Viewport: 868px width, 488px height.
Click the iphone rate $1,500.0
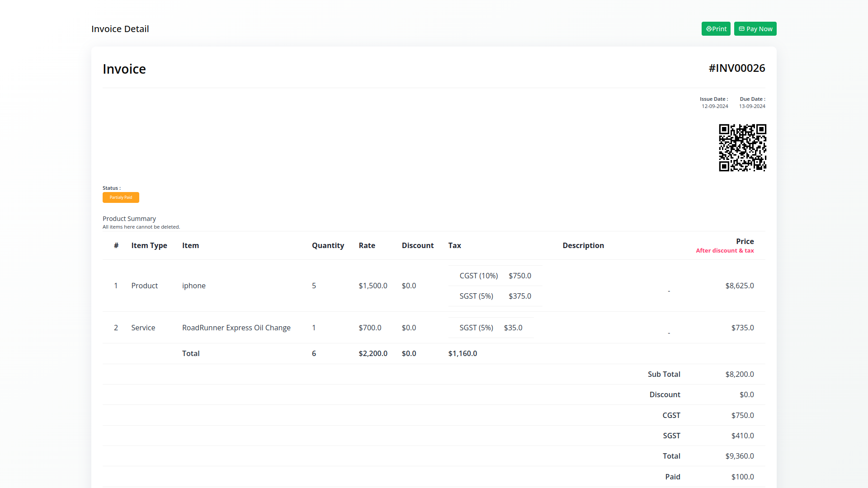pyautogui.click(x=373, y=286)
